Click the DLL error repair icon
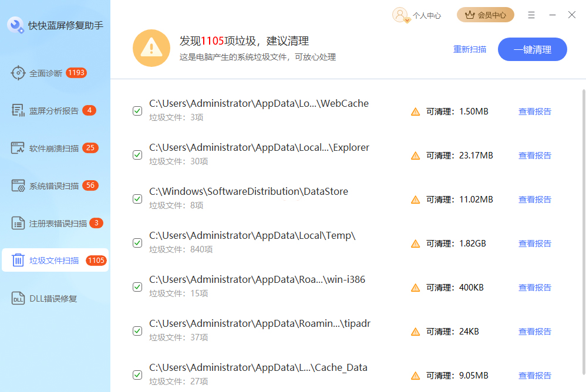Screen dimensions: 586x392 pyautogui.click(x=18, y=299)
